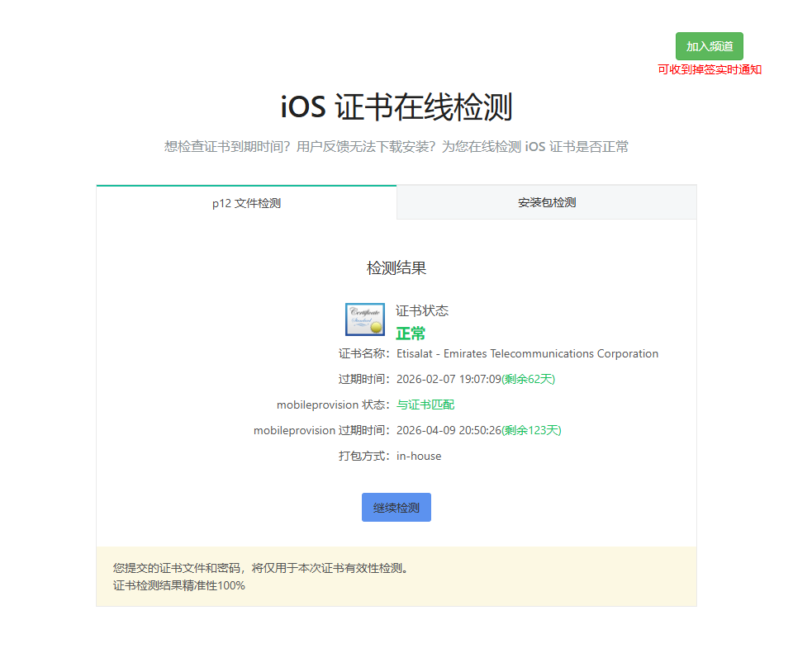Click the 剩余62天 remaining days indicator

tap(529, 379)
